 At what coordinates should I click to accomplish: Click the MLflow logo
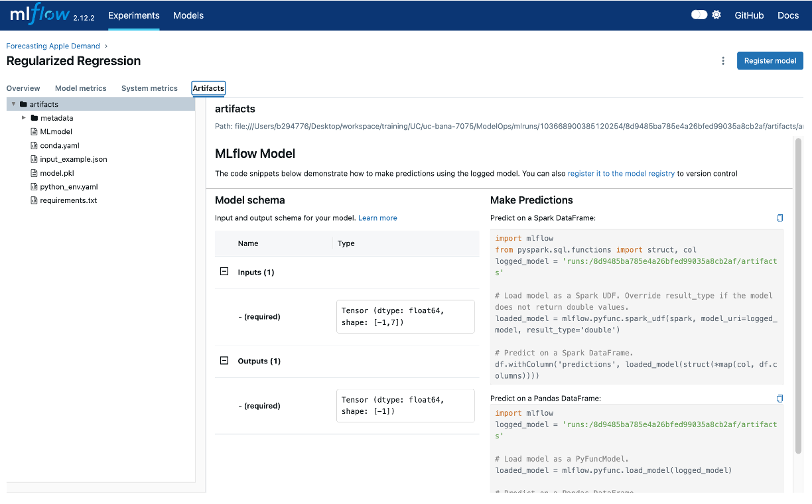click(40, 14)
